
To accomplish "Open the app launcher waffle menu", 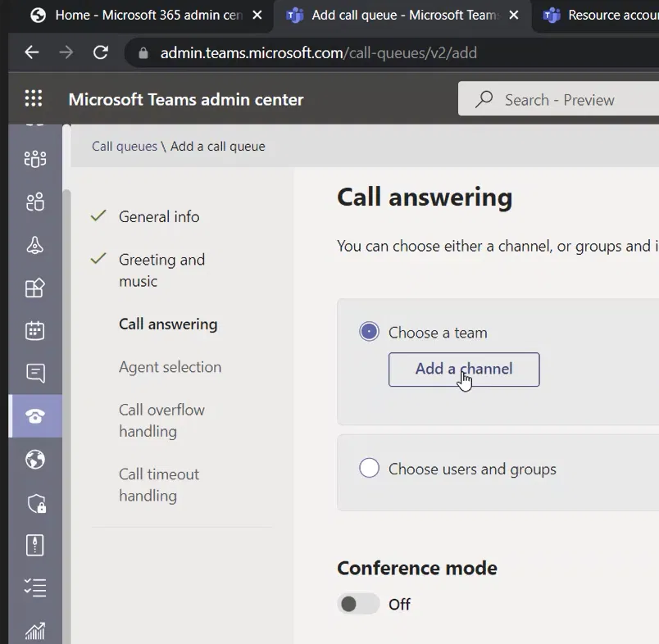I will [x=34, y=99].
